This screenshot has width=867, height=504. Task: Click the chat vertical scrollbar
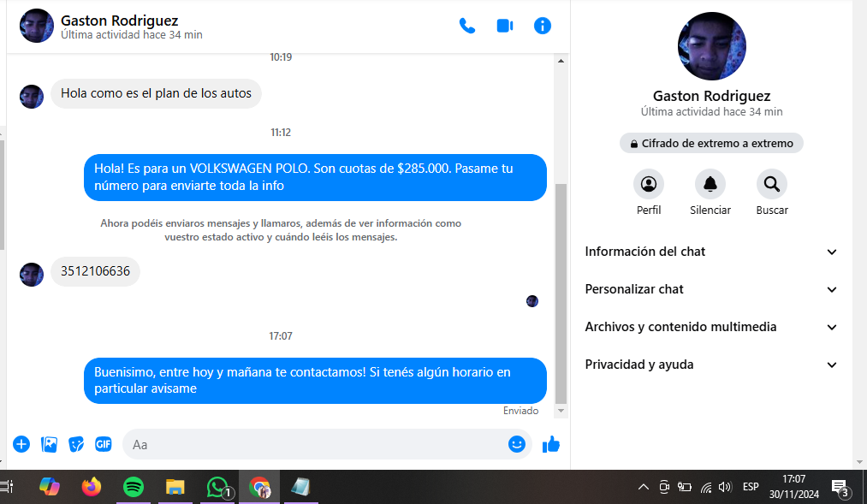(x=561, y=291)
